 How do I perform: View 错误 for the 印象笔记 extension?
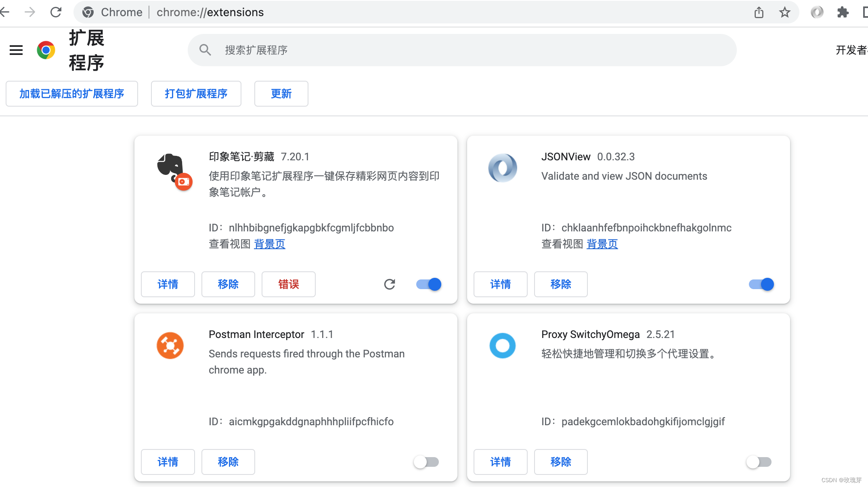click(288, 284)
